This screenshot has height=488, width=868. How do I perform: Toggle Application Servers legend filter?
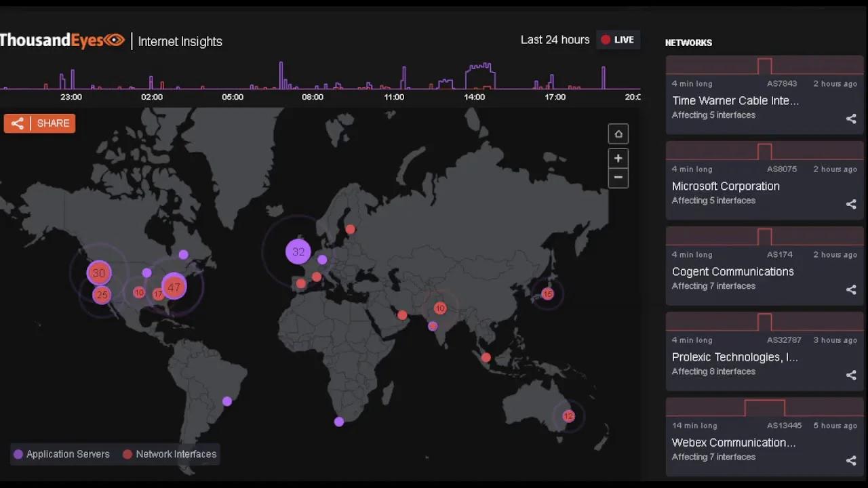click(61, 454)
